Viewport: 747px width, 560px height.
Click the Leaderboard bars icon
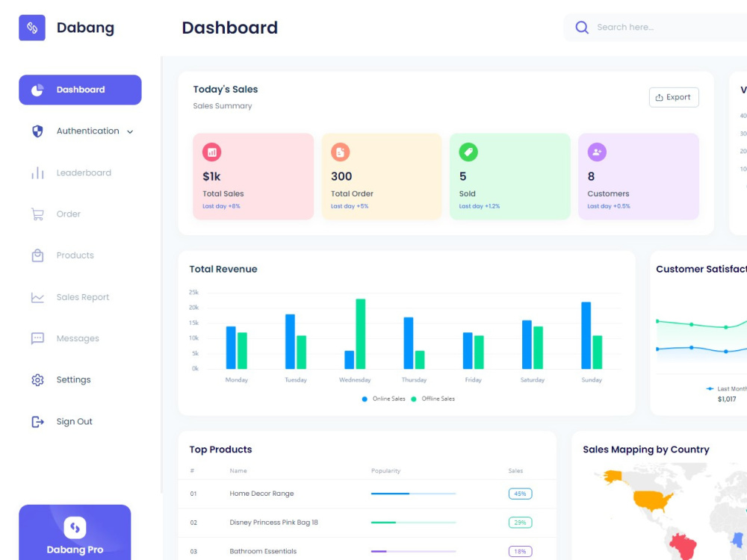pyautogui.click(x=37, y=173)
